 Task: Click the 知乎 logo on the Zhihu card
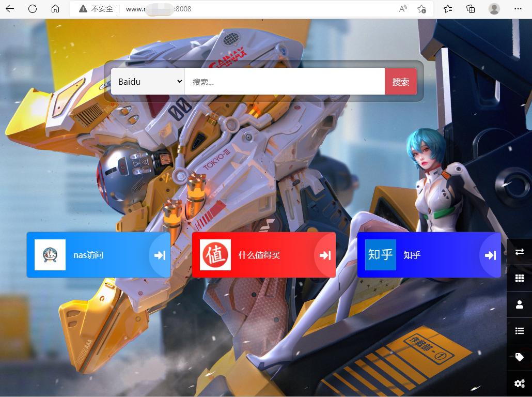(x=381, y=254)
